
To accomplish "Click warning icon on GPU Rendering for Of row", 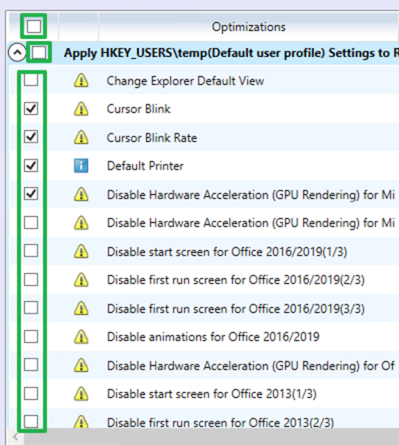I will pyautogui.click(x=81, y=365).
